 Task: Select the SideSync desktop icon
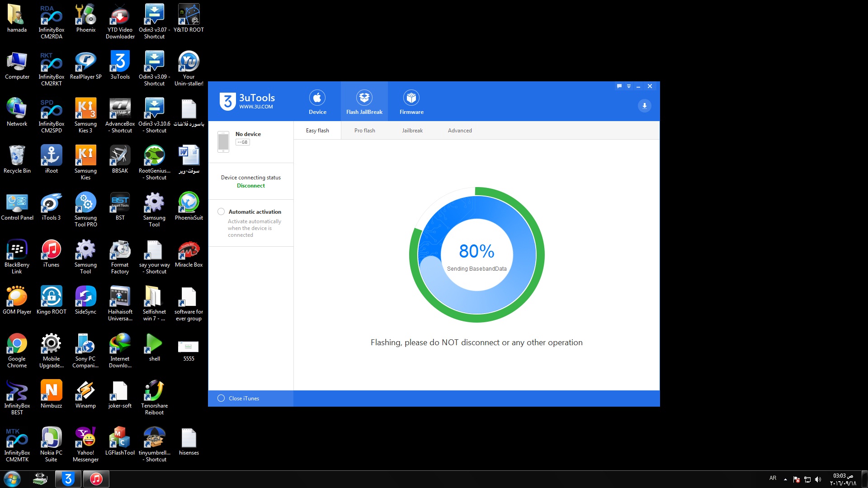coord(86,300)
